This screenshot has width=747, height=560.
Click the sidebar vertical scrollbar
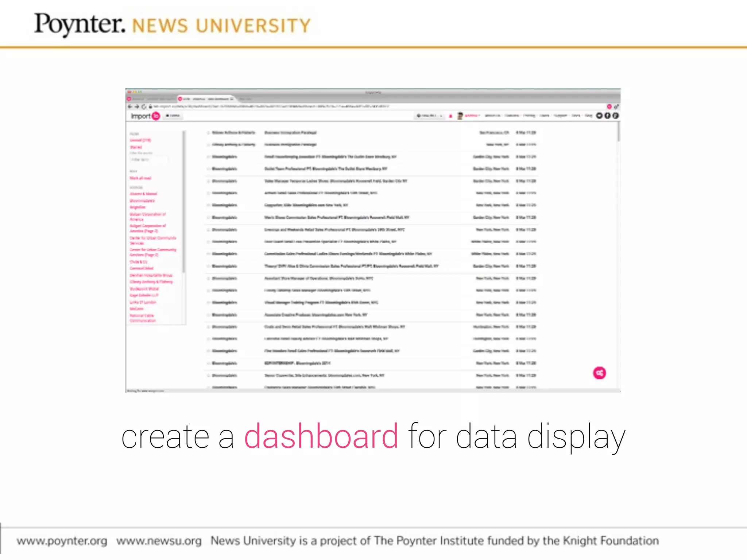coord(184,202)
